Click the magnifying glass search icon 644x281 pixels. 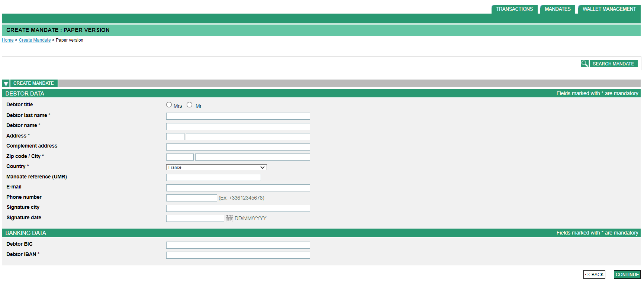tap(585, 64)
